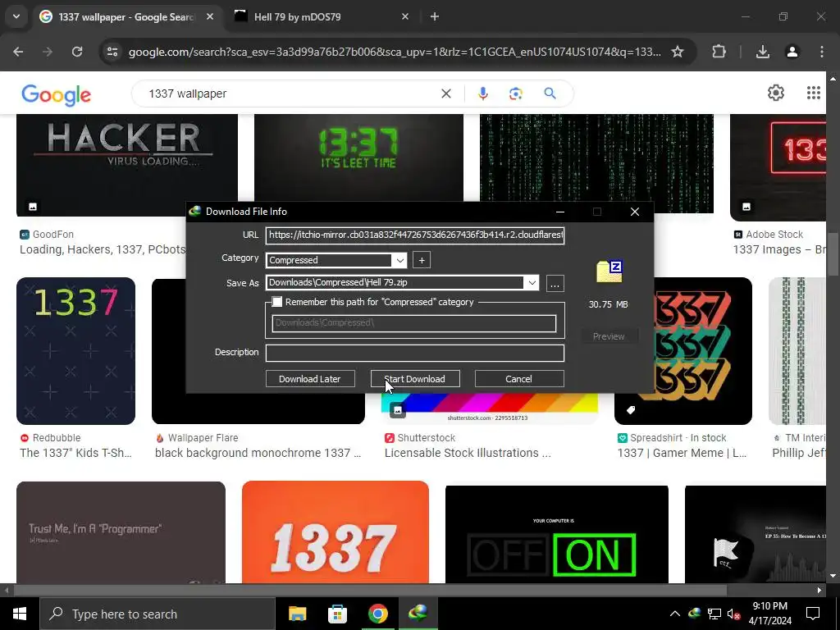Click the URL field in Download File Info
840x630 pixels.
point(415,235)
